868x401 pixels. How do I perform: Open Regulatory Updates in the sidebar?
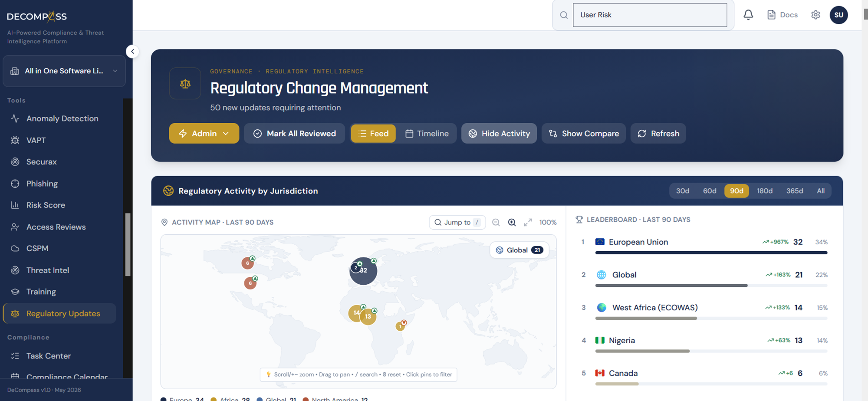(60, 313)
